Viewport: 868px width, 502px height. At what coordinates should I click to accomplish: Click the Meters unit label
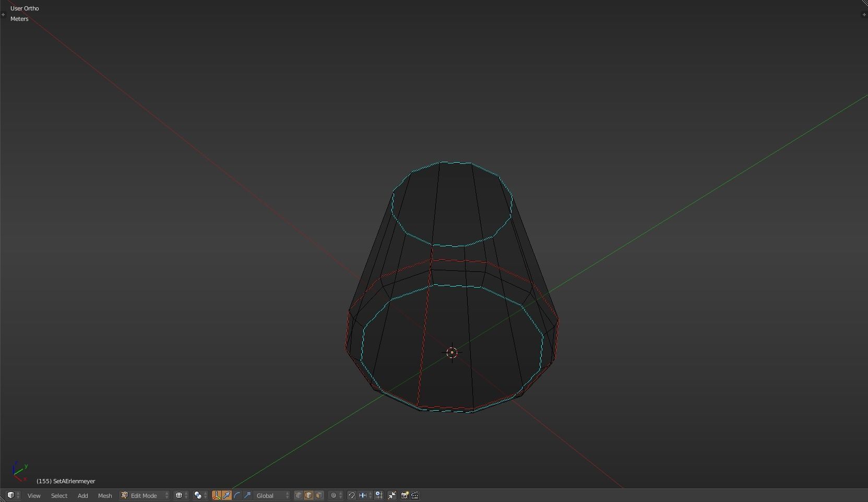click(19, 19)
